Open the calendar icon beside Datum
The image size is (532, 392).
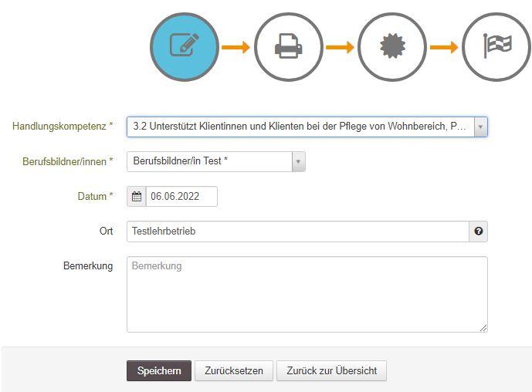click(x=137, y=197)
